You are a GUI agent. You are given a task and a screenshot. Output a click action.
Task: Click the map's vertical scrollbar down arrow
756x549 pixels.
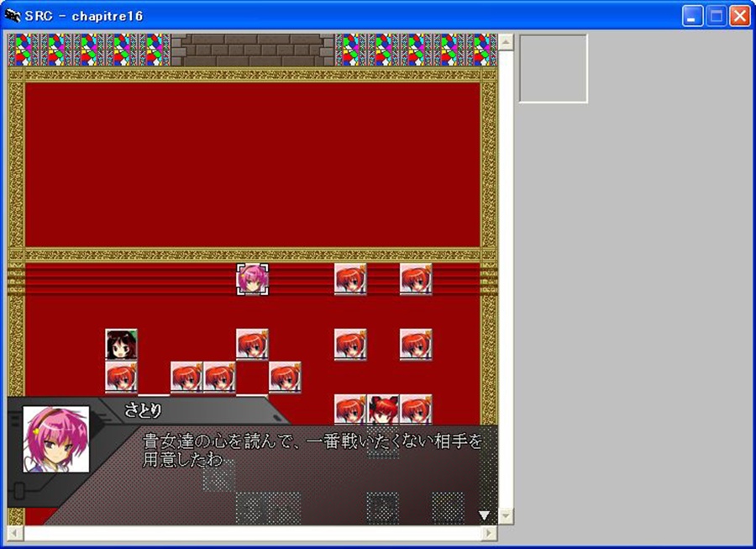506,516
